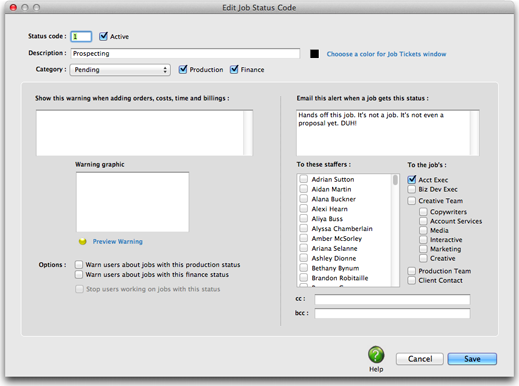Image resolution: width=519 pixels, height=386 pixels.
Task: Check the Interactive checkbox
Action: click(423, 240)
